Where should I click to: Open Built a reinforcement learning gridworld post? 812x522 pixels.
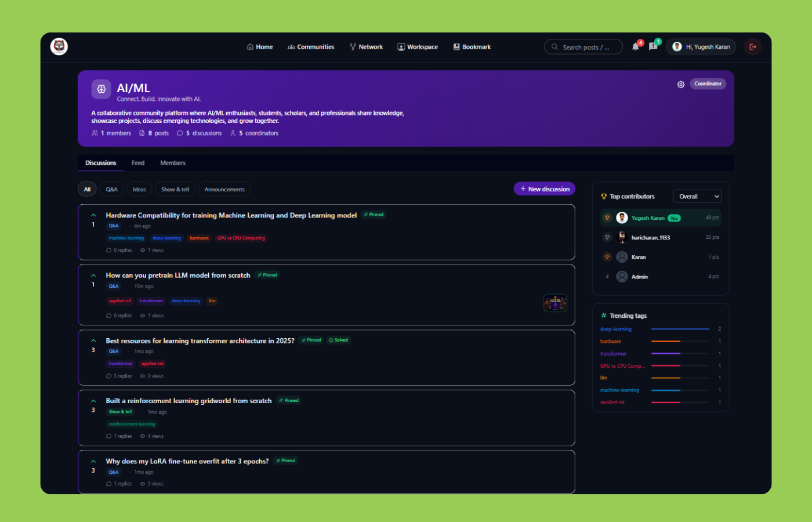pyautogui.click(x=188, y=401)
